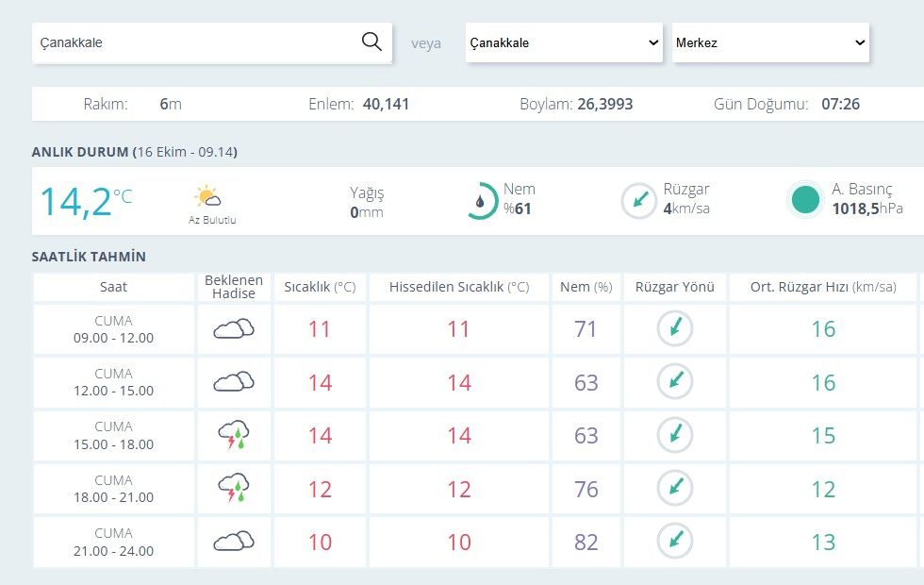The width and height of the screenshot is (924, 585).
Task: Click thunderstorm icon for 15.00 - 18.00 forecast
Action: pos(234,435)
